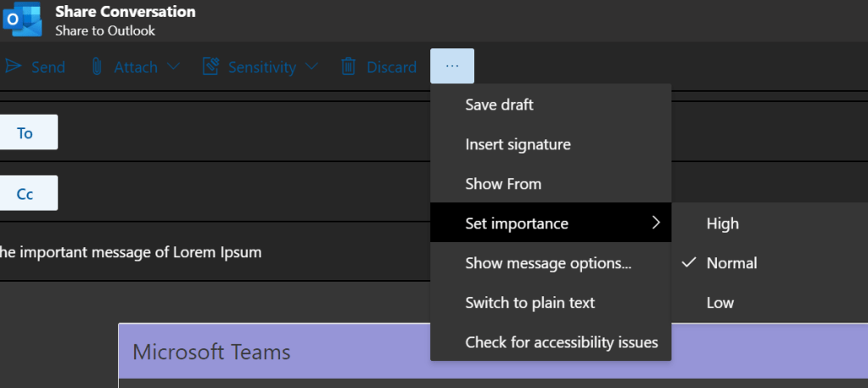Image resolution: width=868 pixels, height=388 pixels.
Task: Expand the Set importance submenu arrow
Action: pos(655,223)
